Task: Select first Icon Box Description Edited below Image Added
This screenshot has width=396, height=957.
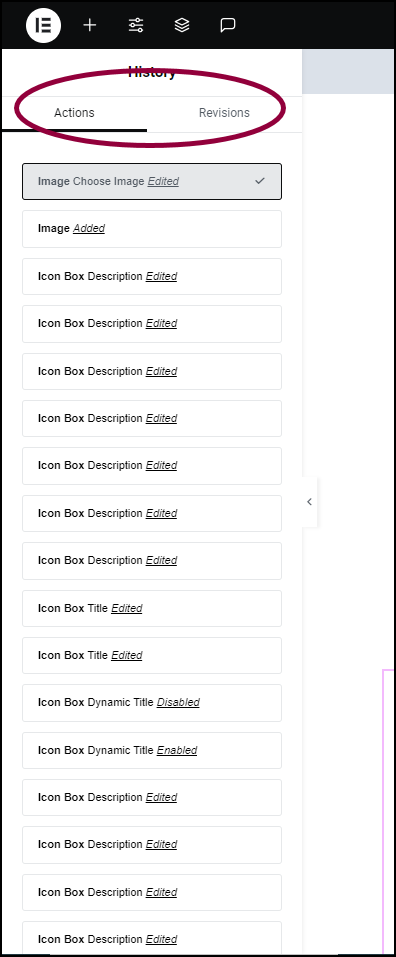Action: click(x=152, y=276)
